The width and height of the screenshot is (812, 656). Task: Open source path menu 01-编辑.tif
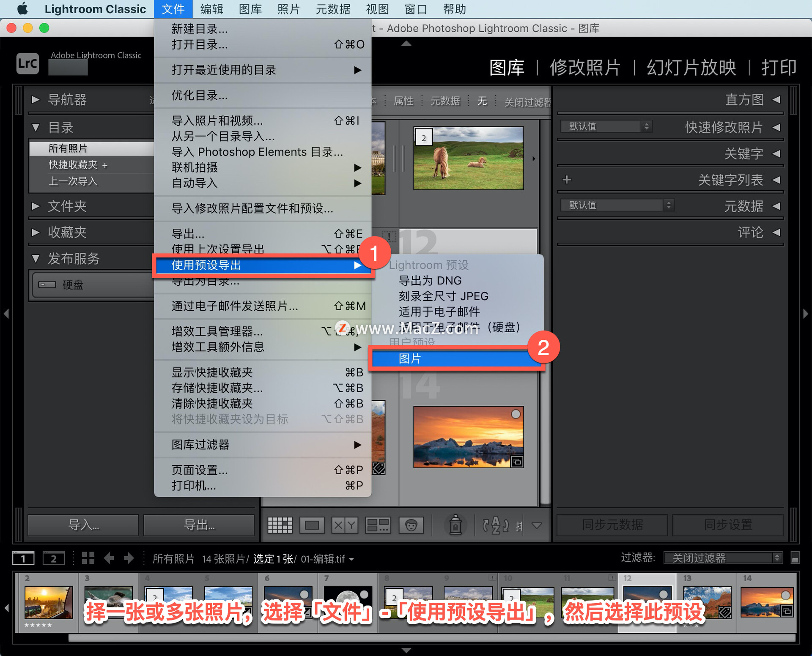coord(327,559)
